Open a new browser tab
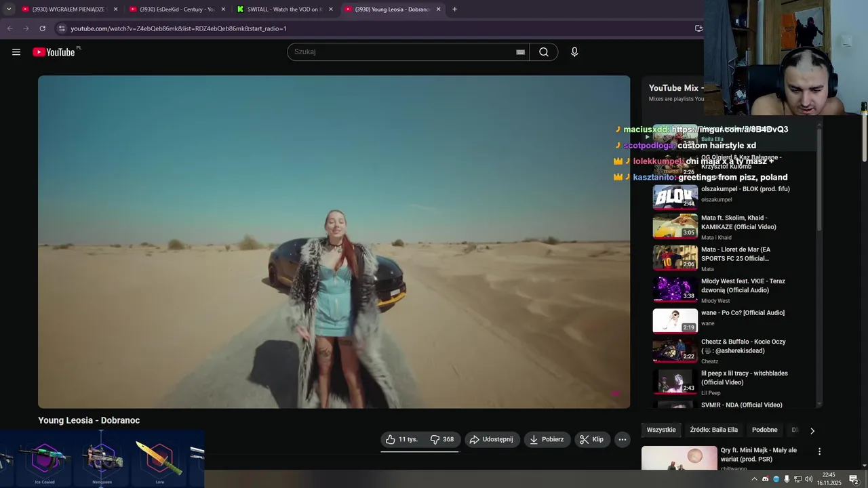868x488 pixels. (454, 9)
